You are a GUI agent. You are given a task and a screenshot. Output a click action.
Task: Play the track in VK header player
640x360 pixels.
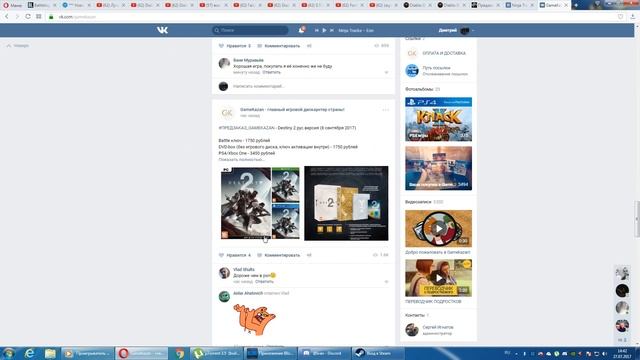[324, 30]
